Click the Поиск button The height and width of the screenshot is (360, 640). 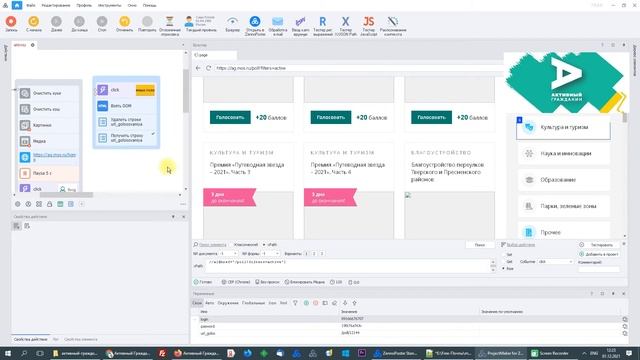coord(480,245)
